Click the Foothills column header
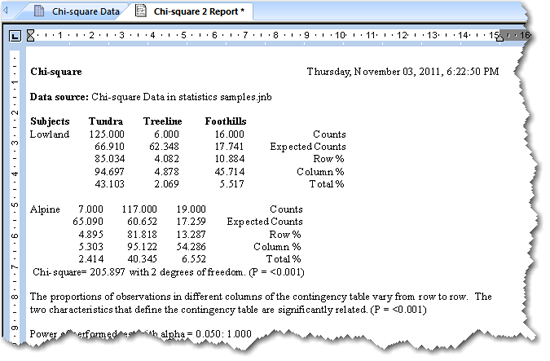This screenshot has height=361, width=550. (226, 121)
